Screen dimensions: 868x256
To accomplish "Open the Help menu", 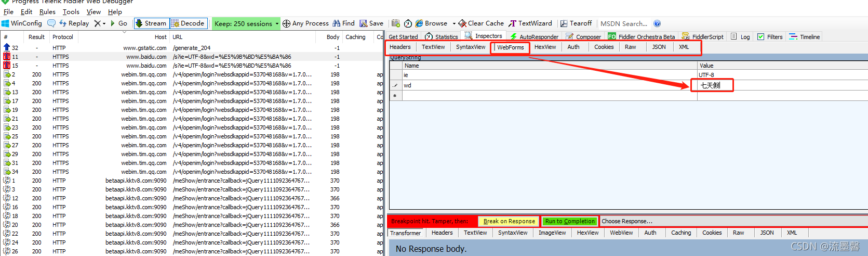I will [x=115, y=11].
